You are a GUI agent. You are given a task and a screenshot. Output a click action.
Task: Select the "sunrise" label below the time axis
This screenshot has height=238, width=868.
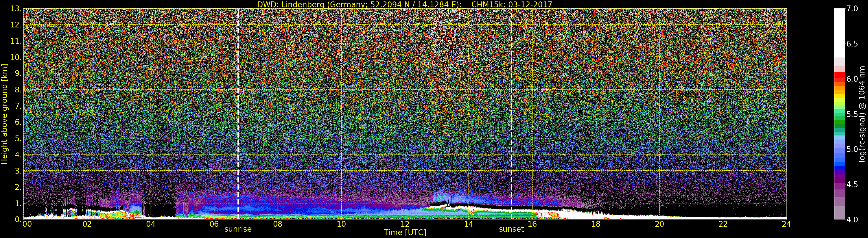[x=238, y=229]
